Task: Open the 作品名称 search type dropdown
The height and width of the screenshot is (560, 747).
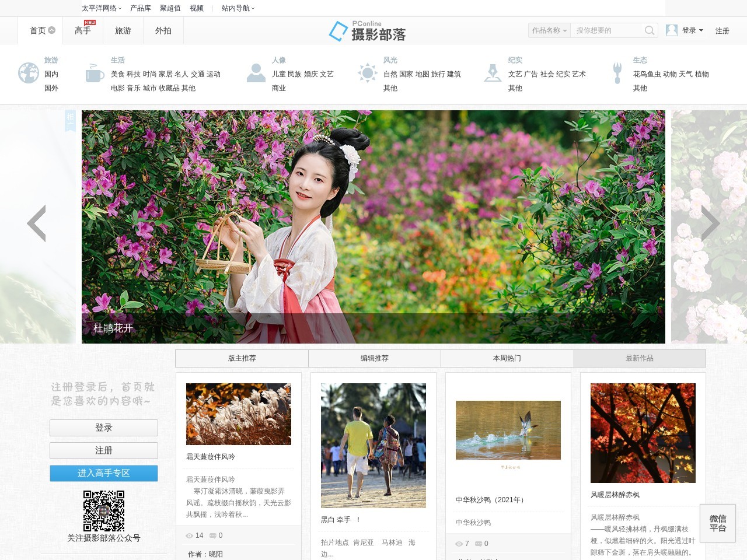Action: (549, 30)
